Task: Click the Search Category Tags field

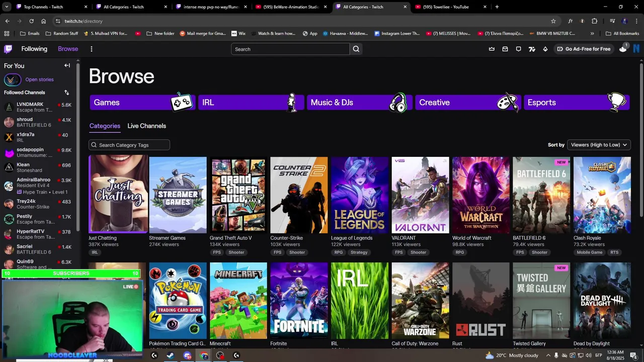Action: [x=129, y=145]
